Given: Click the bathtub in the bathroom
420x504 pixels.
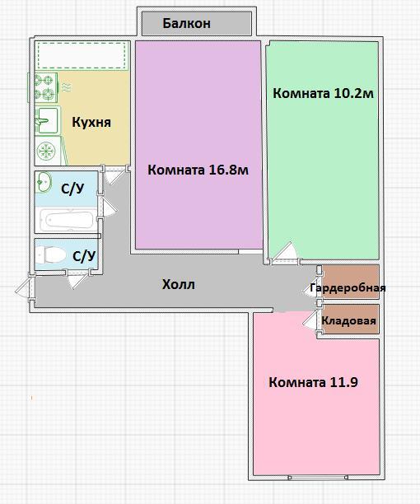Looking at the screenshot, I should pyautogui.click(x=68, y=220).
